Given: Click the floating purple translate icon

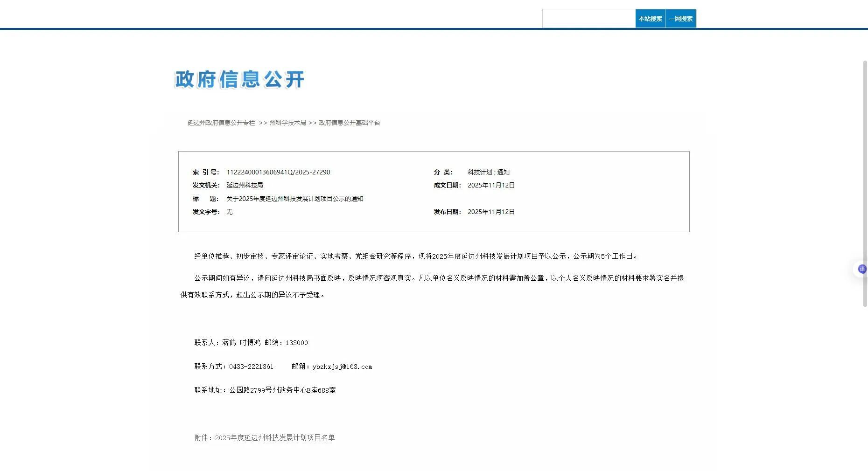Looking at the screenshot, I should 862,269.
